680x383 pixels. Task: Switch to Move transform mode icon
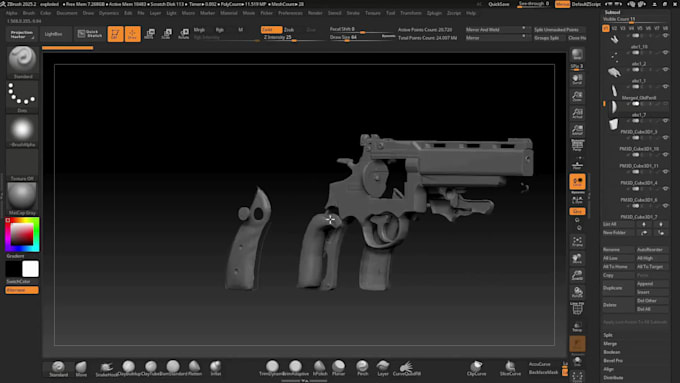tap(150, 34)
